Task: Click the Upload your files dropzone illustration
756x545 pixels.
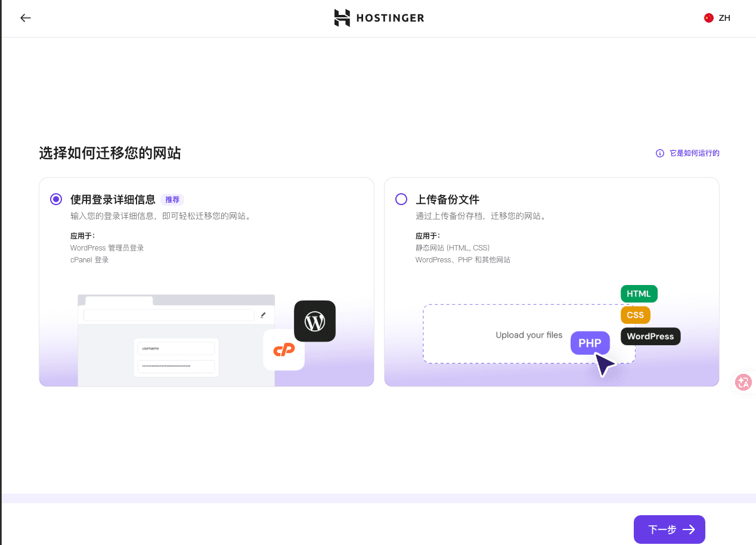Action: 529,334
